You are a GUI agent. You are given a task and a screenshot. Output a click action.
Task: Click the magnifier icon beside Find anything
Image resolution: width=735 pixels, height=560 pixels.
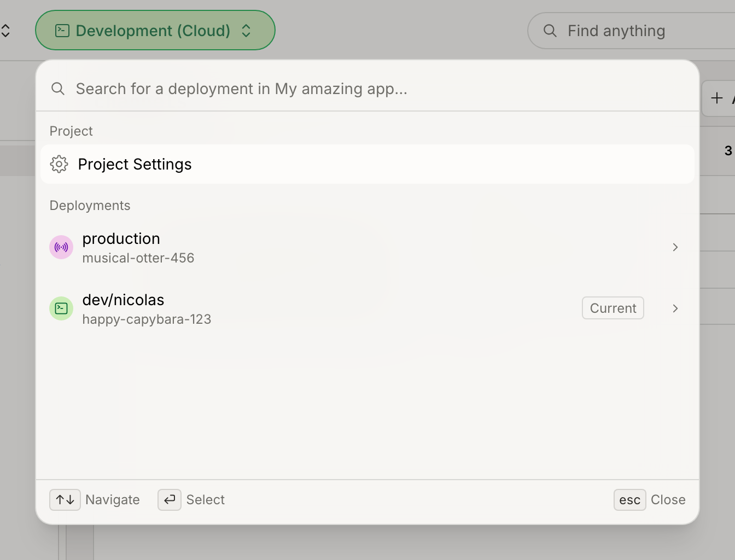coord(550,31)
